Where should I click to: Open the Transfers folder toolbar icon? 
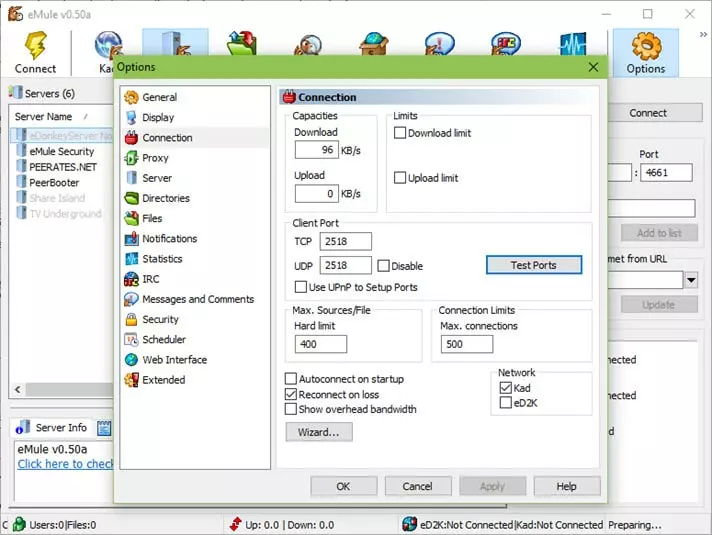[242, 43]
